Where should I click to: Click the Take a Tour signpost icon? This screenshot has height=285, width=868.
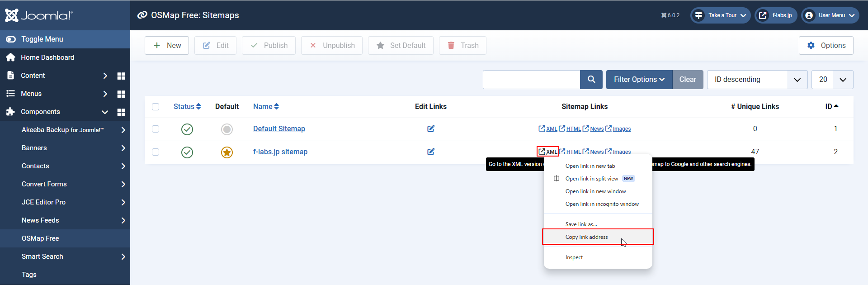point(698,15)
